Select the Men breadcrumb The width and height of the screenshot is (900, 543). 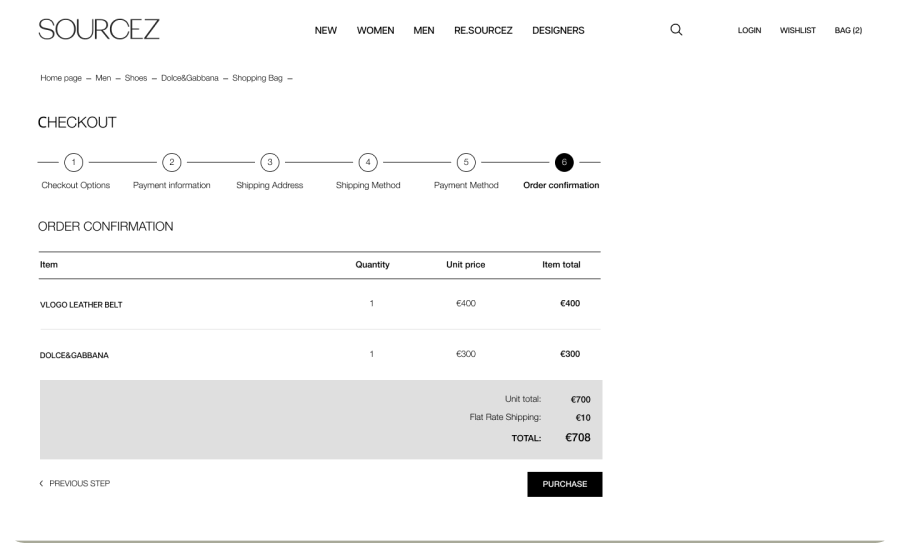pos(103,78)
